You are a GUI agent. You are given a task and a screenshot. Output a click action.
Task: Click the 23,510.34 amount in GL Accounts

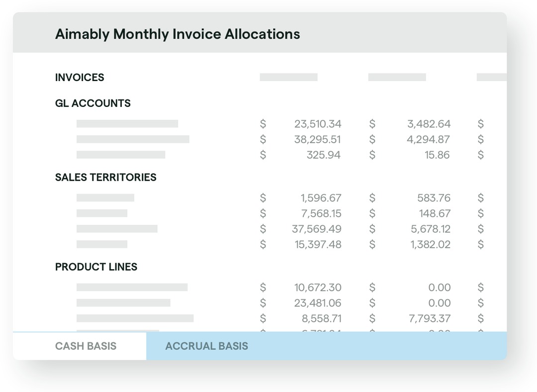tap(317, 123)
